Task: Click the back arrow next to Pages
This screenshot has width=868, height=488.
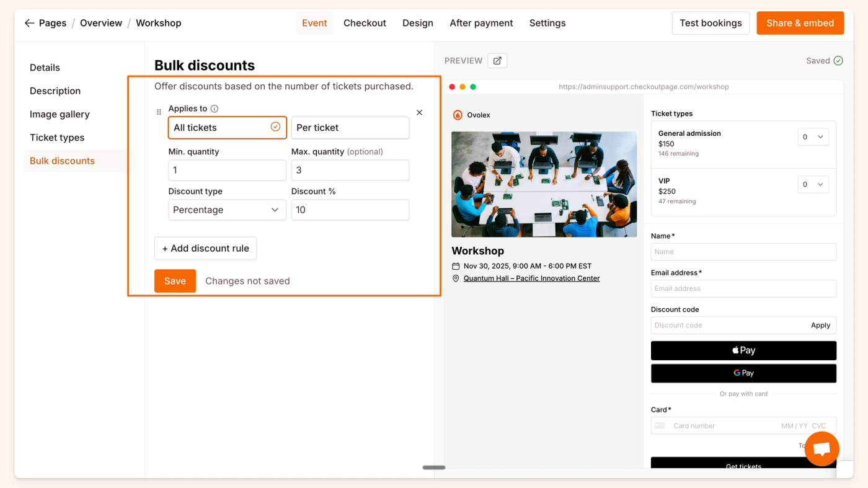Action: click(x=29, y=23)
